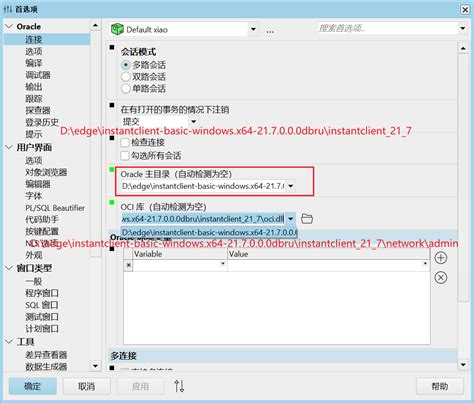
Task: Open help with the 帮助 button
Action: pos(440,386)
